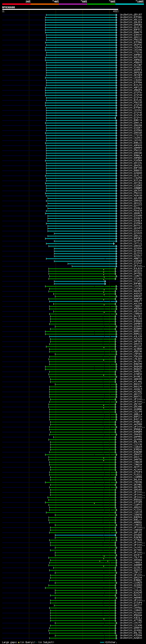Screen dimensions: 146x644
Task: Click the =100char. scale legend text
Action: click(x=111, y=642)
